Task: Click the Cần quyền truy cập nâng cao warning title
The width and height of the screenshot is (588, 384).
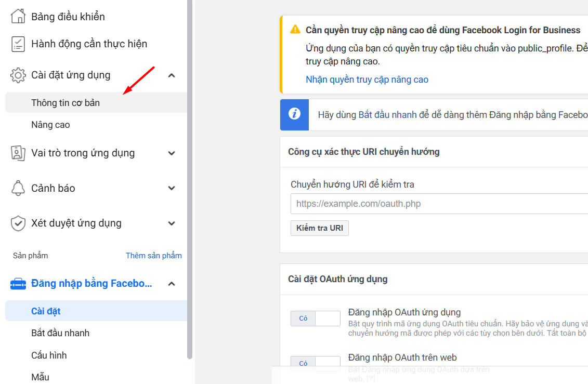Action: click(x=443, y=30)
